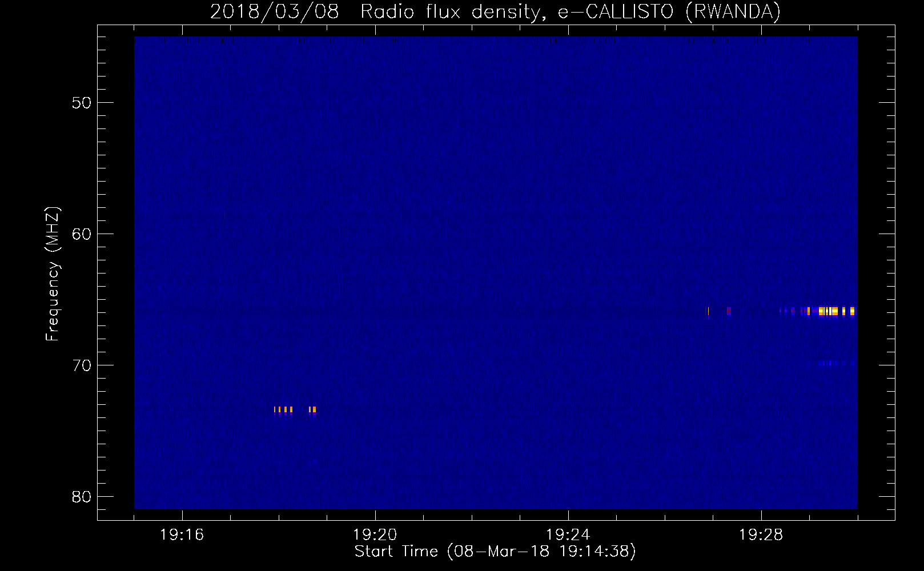Viewport: 924px width, 571px height.
Task: Click the orange burst cluster near 73 MHz
Action: pos(295,410)
